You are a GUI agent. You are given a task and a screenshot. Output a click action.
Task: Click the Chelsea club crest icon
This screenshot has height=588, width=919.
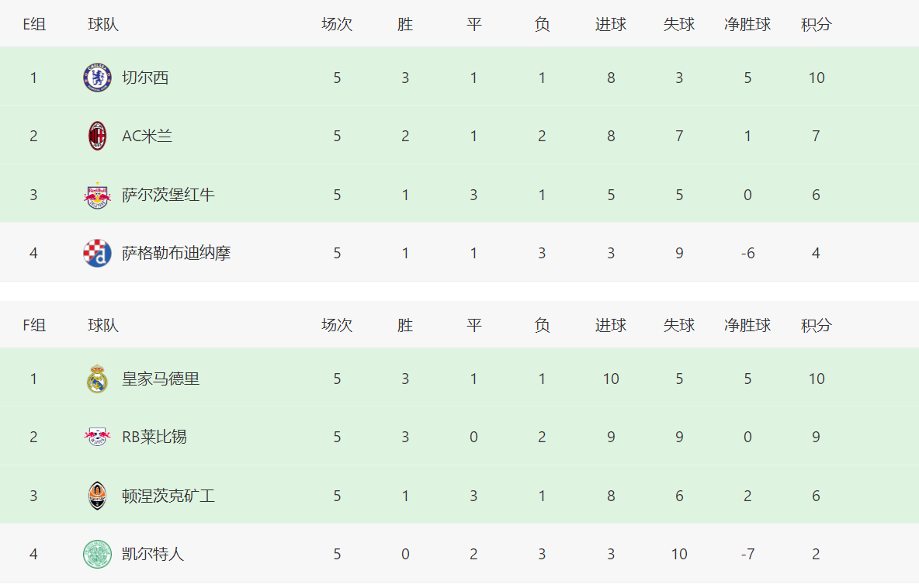pos(97,78)
